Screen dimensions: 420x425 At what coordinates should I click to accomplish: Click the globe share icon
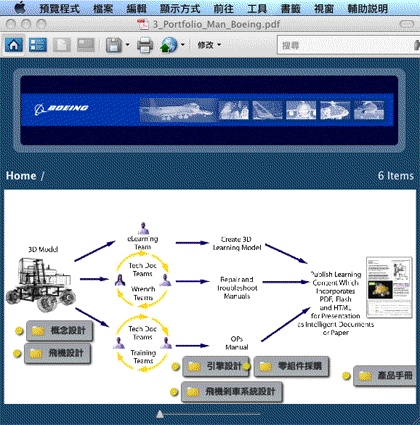169,45
